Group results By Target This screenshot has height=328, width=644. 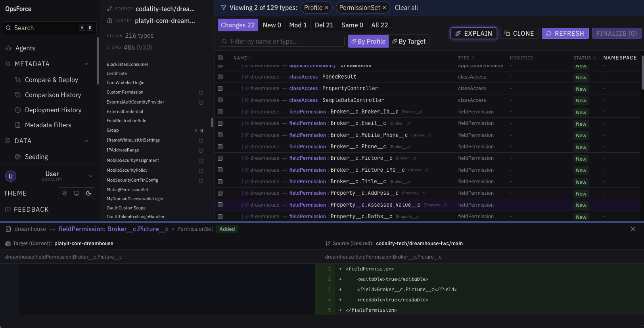(x=409, y=41)
